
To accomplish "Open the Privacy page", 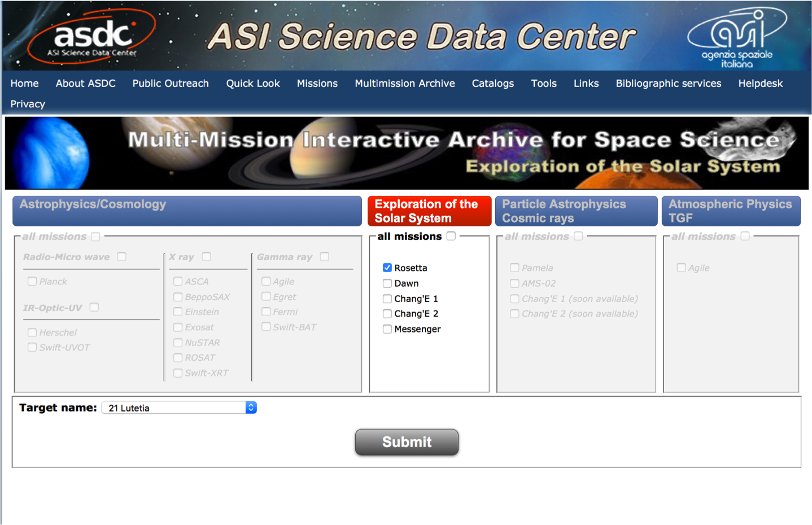I will pos(28,104).
